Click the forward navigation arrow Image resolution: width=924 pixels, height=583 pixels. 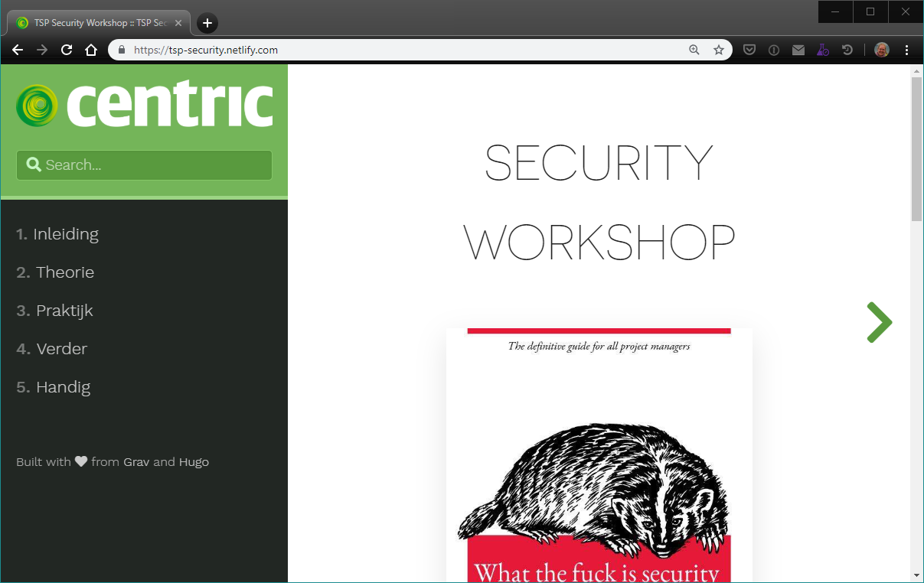[42, 50]
